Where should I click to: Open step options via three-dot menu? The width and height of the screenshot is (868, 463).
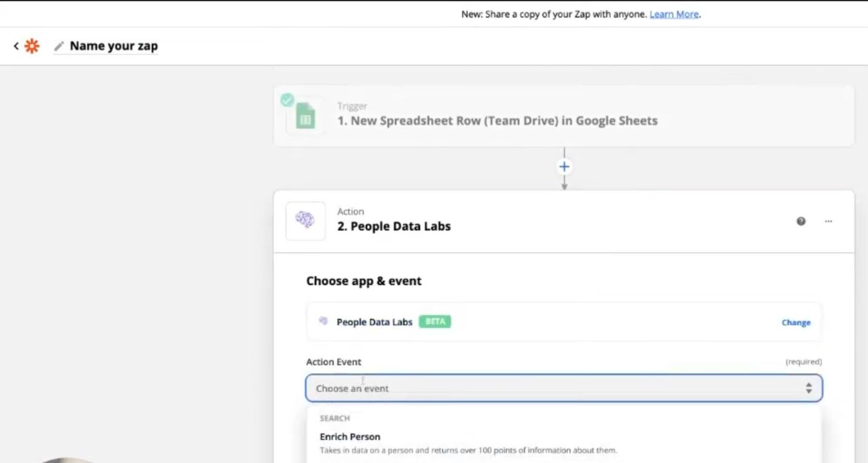tap(829, 221)
